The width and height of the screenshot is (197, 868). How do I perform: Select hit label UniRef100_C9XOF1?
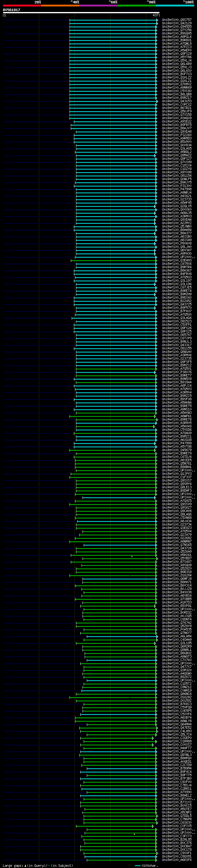point(176,853)
